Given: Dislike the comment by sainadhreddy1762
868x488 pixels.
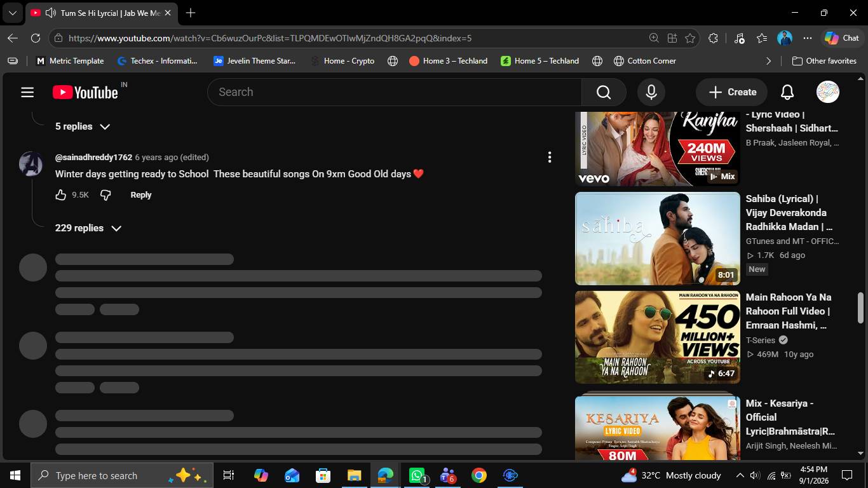Looking at the screenshot, I should pyautogui.click(x=105, y=195).
